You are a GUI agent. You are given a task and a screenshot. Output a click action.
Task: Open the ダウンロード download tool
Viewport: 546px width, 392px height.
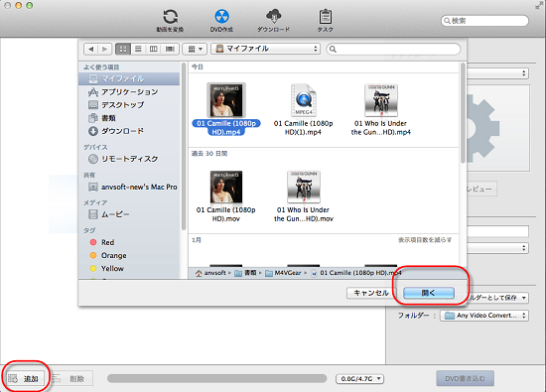pos(273,21)
